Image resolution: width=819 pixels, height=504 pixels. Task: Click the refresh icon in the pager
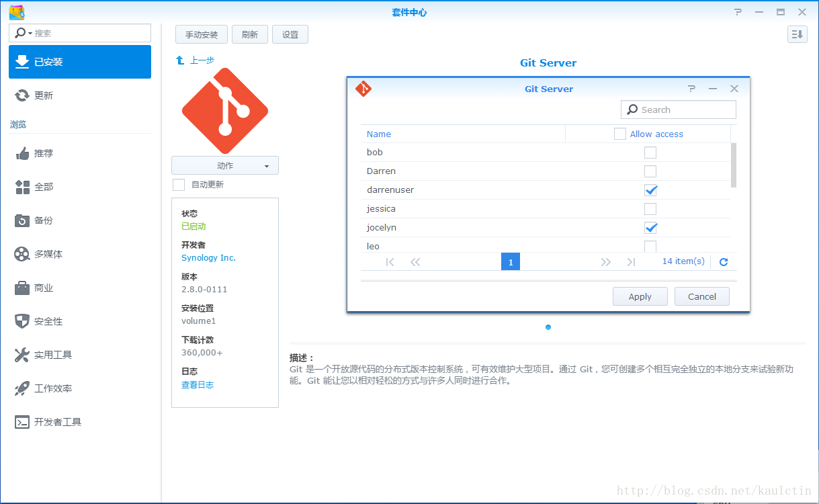[724, 262]
